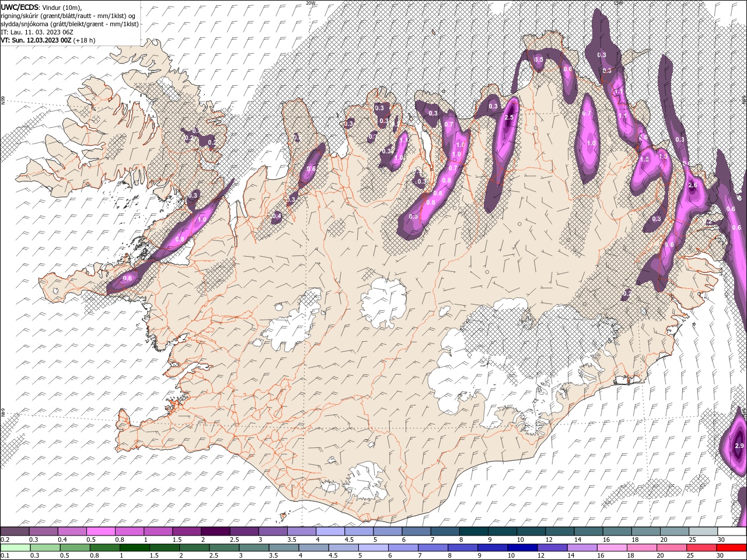This screenshot has width=747, height=560.
Task: Select the upper legend swatch starting at 18
Action: (645, 531)
